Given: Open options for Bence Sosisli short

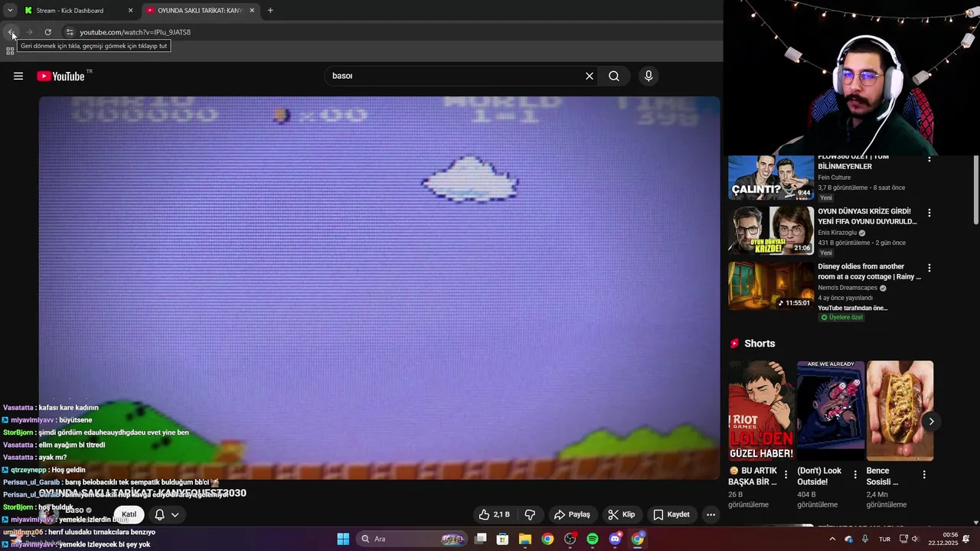Looking at the screenshot, I should [x=924, y=474].
